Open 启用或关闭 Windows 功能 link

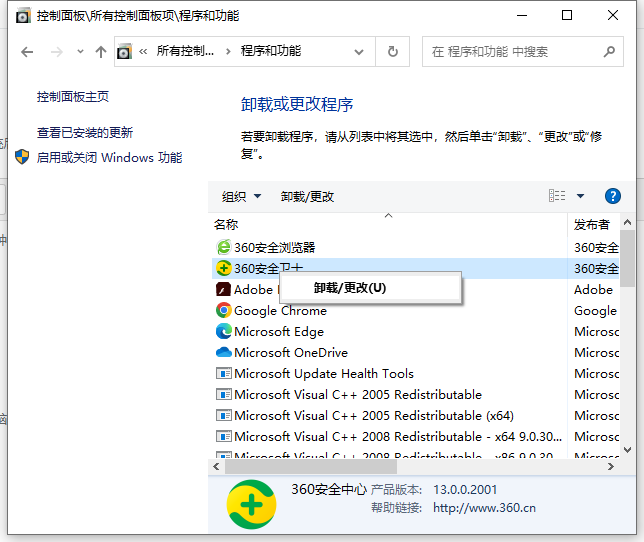pos(110,158)
